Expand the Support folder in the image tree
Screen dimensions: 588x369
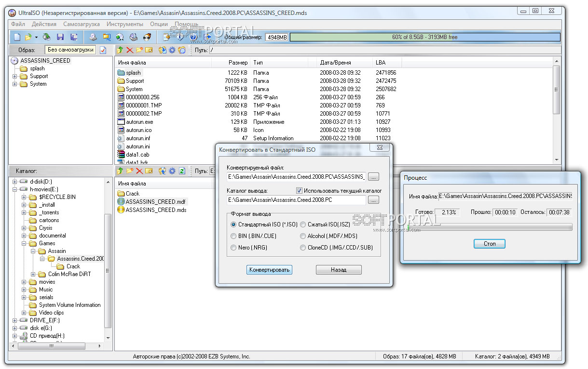[x=15, y=76]
